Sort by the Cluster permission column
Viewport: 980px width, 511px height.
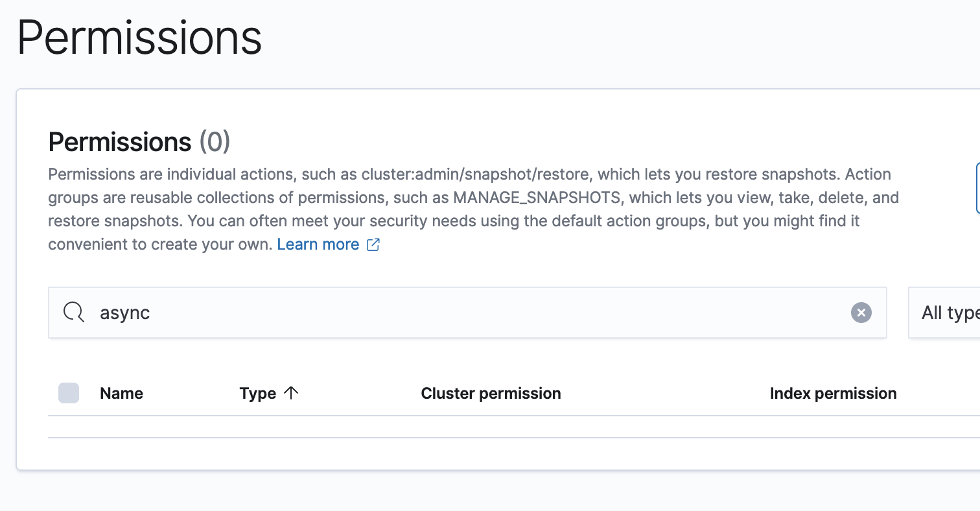(491, 393)
